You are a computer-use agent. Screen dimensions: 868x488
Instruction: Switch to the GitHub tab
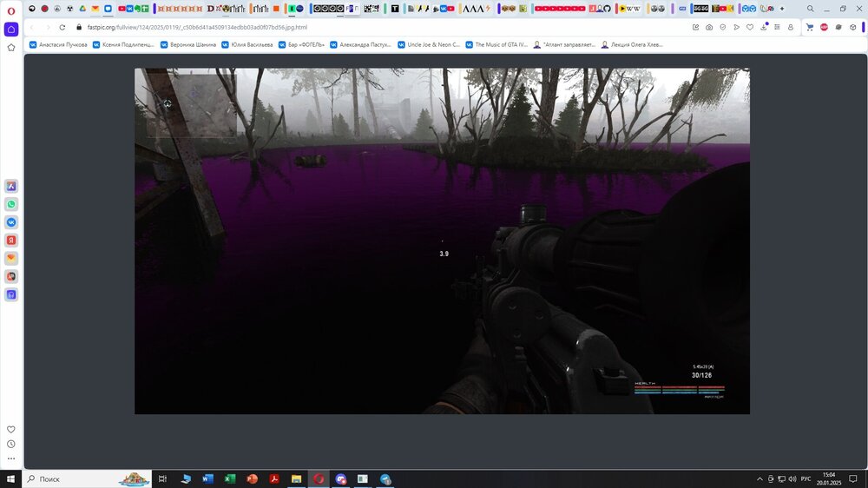pos(608,9)
